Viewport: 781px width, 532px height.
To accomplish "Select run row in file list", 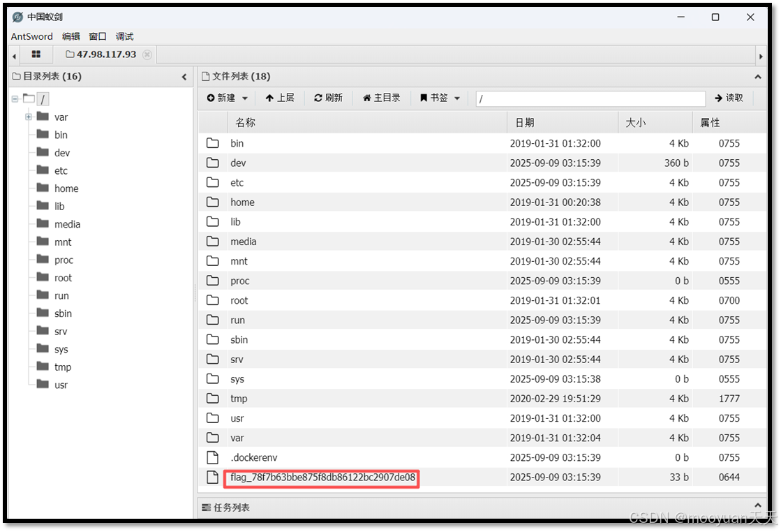I will [x=482, y=320].
